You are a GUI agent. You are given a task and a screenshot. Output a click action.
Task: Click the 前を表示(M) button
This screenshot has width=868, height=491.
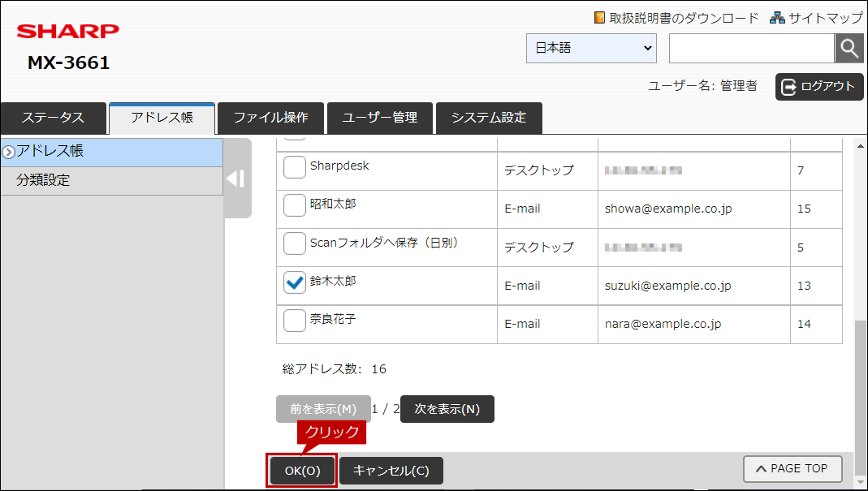tap(323, 409)
